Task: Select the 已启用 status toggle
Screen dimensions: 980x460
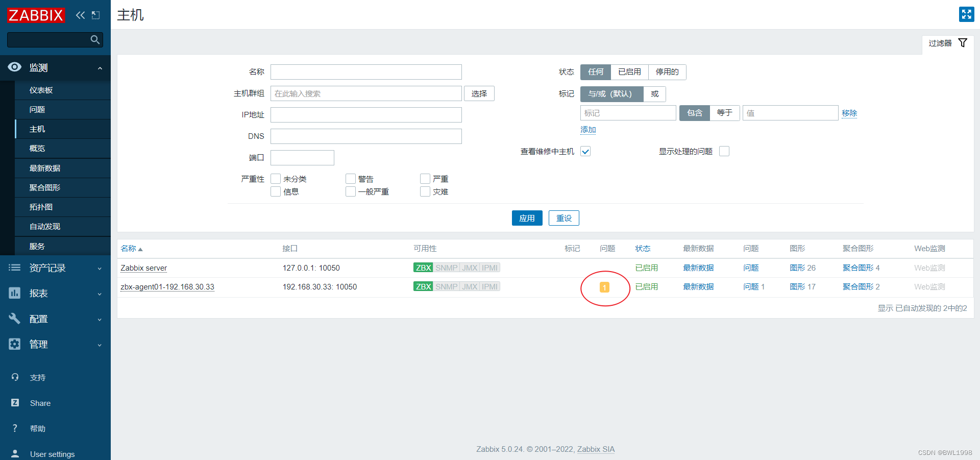Action: (629, 72)
